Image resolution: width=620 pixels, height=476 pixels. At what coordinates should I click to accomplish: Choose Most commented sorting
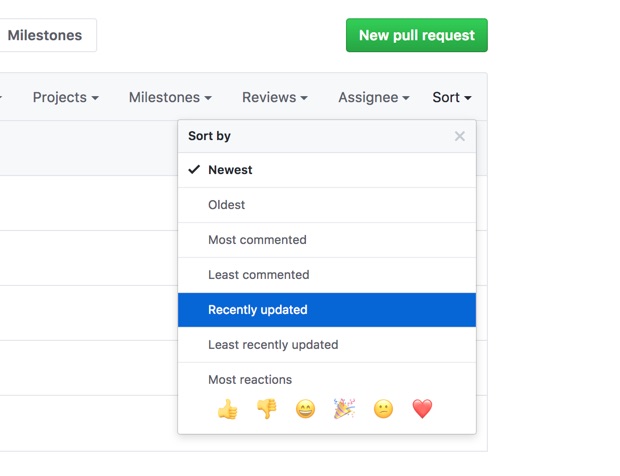(327, 240)
